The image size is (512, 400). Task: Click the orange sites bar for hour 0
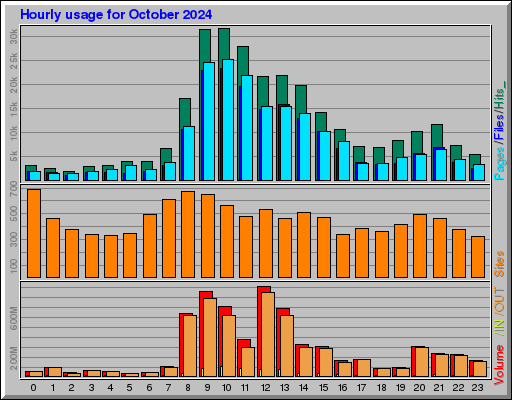click(34, 233)
